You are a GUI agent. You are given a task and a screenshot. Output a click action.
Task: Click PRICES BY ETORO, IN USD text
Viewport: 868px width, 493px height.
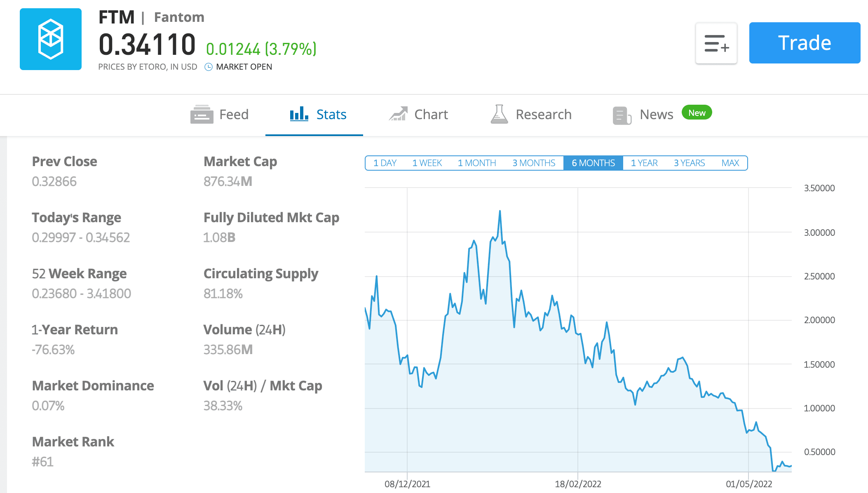coord(148,67)
